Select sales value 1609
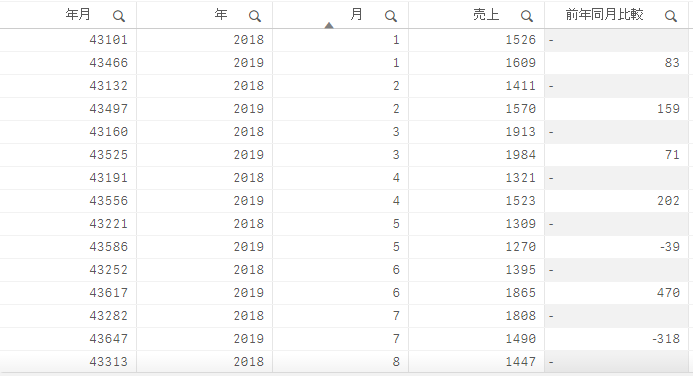Screen dimensions: 693x376 click(x=521, y=63)
